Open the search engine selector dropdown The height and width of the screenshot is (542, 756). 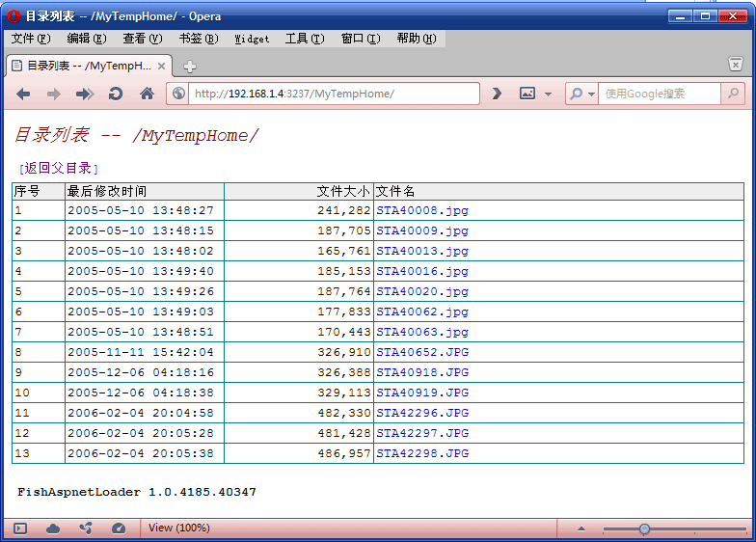(x=580, y=94)
